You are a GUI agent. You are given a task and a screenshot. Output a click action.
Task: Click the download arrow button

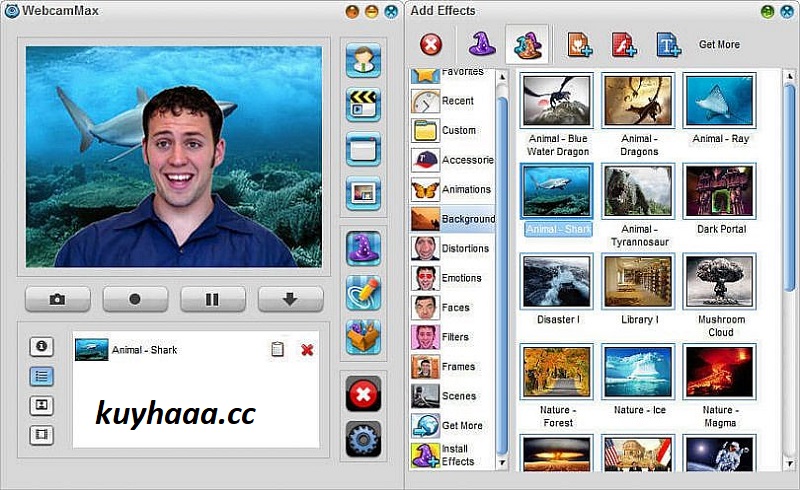290,299
